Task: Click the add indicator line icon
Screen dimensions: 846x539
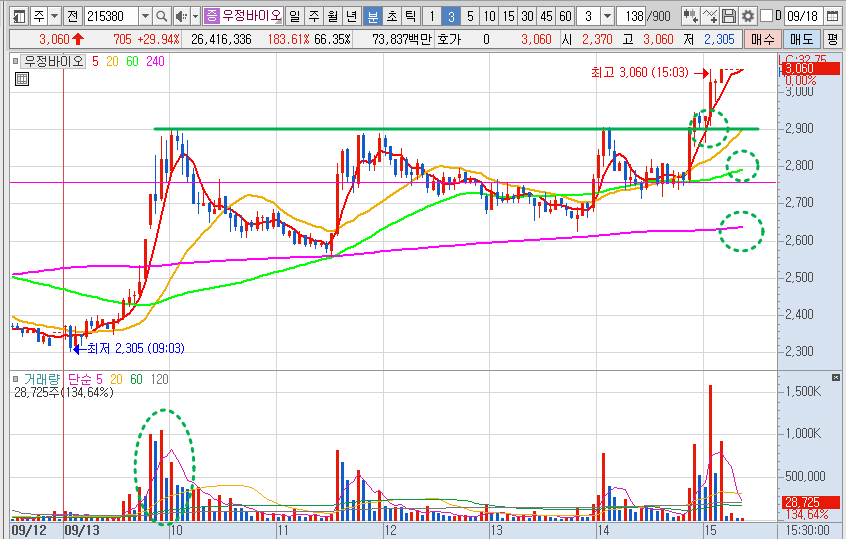Action: [x=709, y=17]
